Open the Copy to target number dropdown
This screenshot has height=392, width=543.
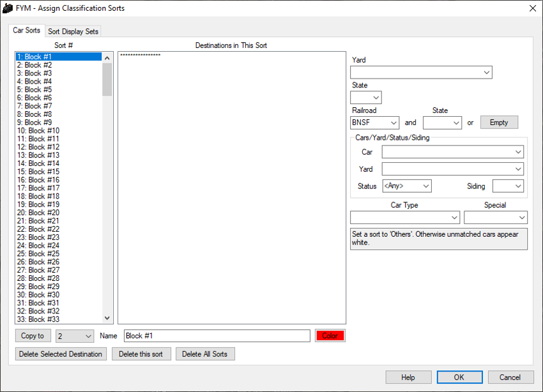pyautogui.click(x=75, y=336)
